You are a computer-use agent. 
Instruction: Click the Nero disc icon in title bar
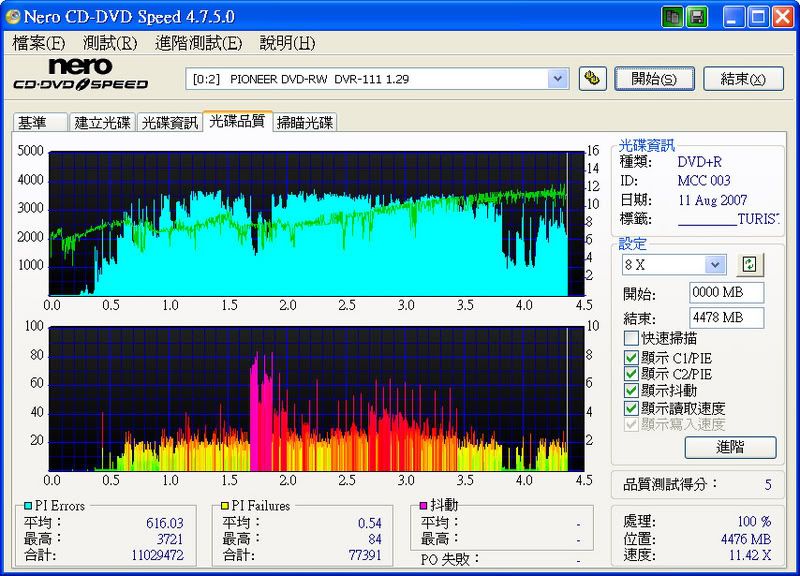click(x=12, y=17)
